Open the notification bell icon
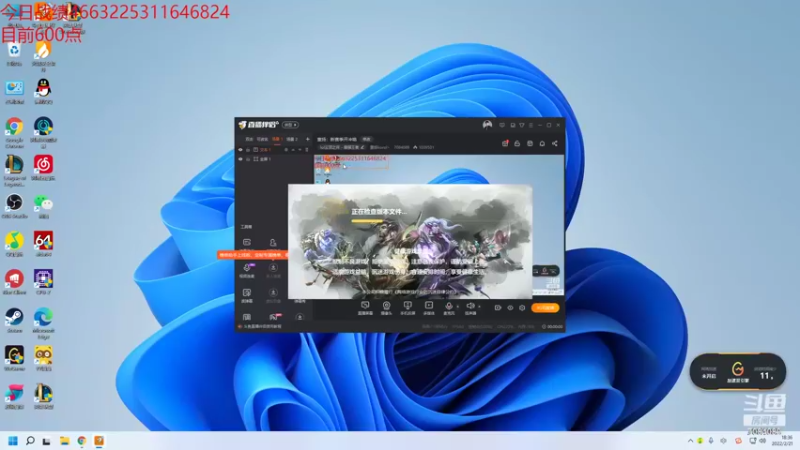This screenshot has width=800, height=450. 542,143
